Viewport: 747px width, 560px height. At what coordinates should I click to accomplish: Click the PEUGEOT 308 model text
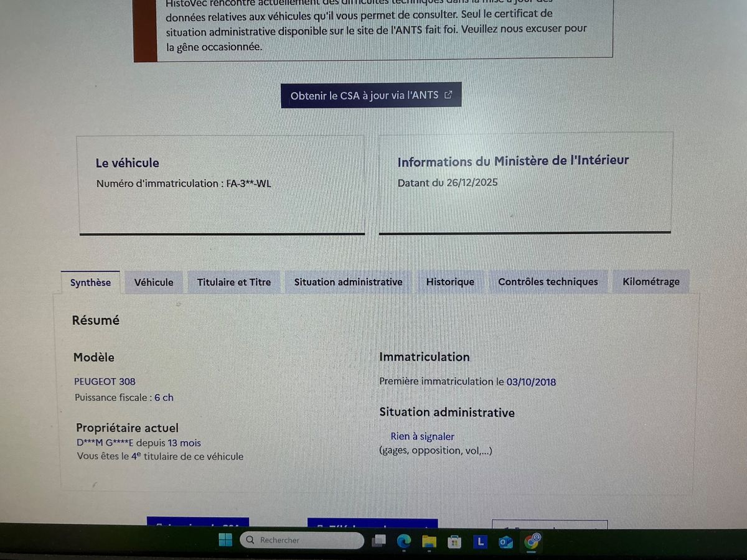105,381
